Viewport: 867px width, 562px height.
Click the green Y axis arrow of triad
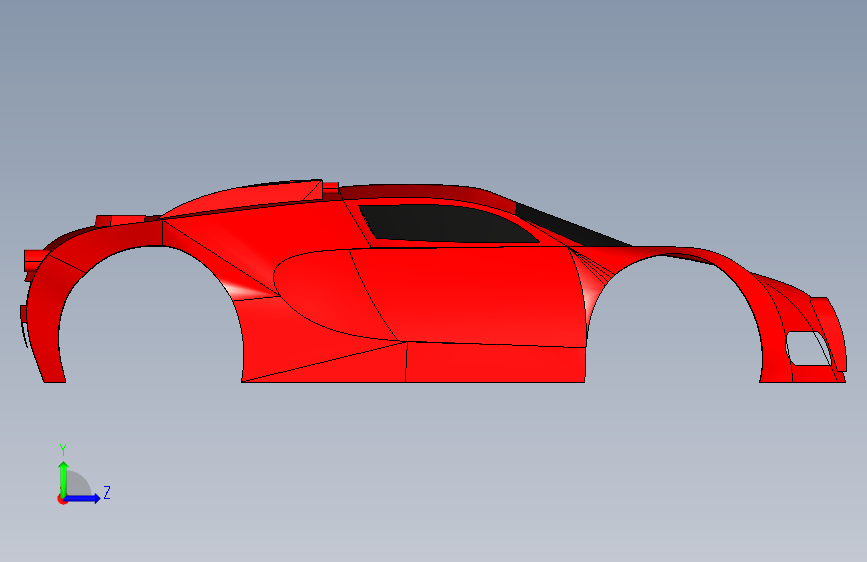64,479
